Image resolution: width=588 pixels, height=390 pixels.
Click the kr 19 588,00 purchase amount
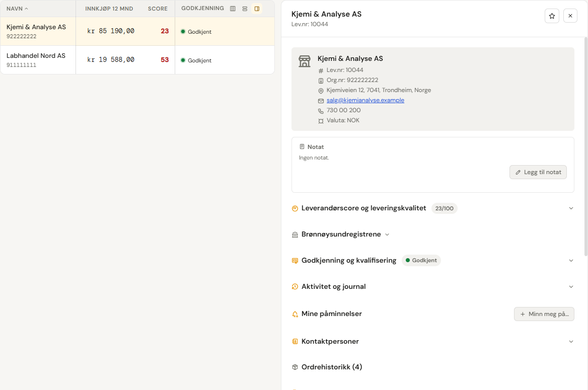point(111,59)
